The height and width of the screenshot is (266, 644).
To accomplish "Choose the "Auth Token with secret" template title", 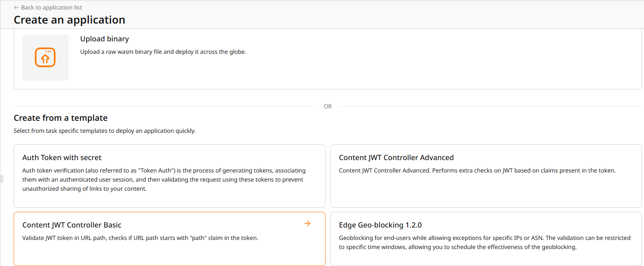I will coord(62,158).
